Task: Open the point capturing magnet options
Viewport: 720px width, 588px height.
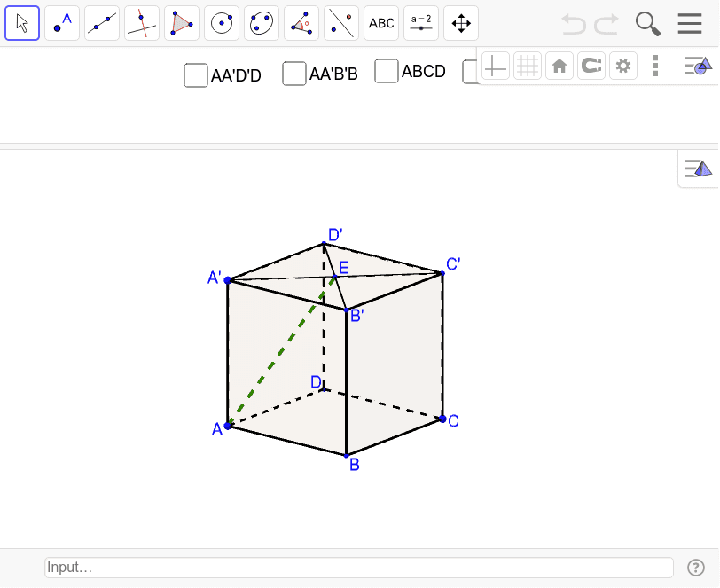Action: click(x=591, y=67)
